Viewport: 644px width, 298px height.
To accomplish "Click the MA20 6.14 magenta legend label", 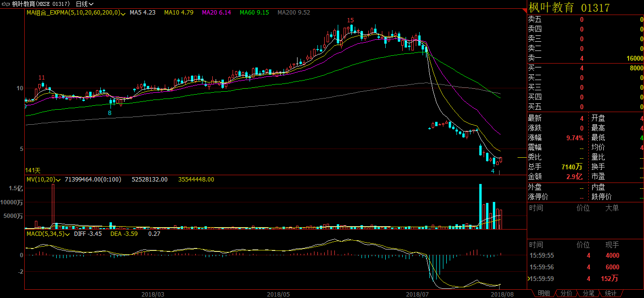I will [x=216, y=13].
